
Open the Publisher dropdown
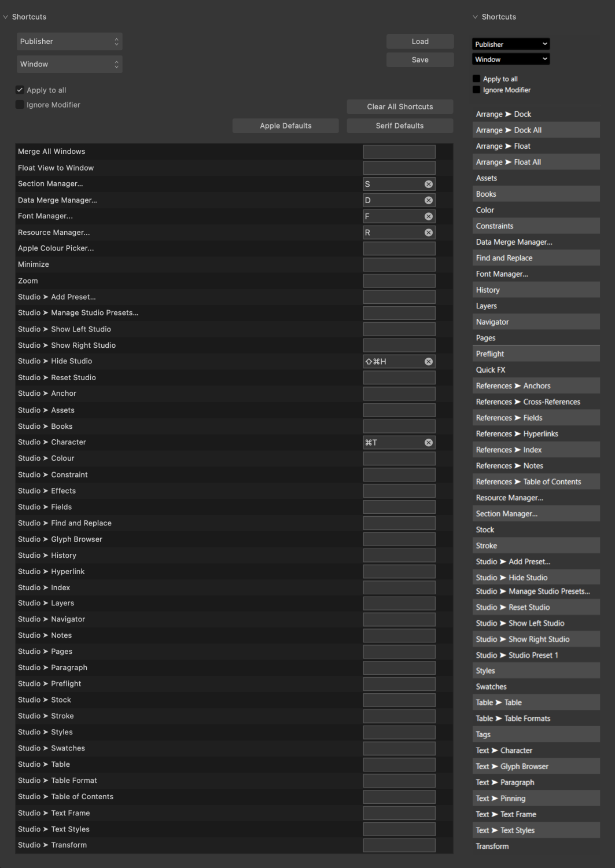pos(69,41)
